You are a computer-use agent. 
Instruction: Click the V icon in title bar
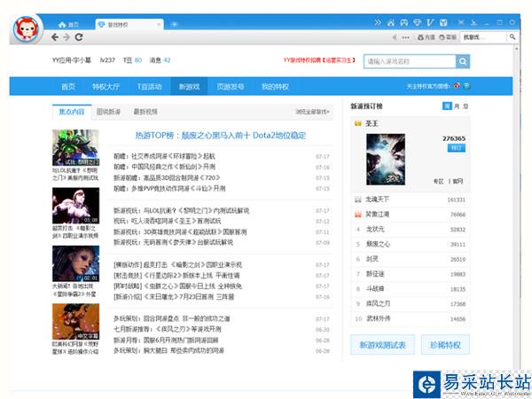pos(430,22)
